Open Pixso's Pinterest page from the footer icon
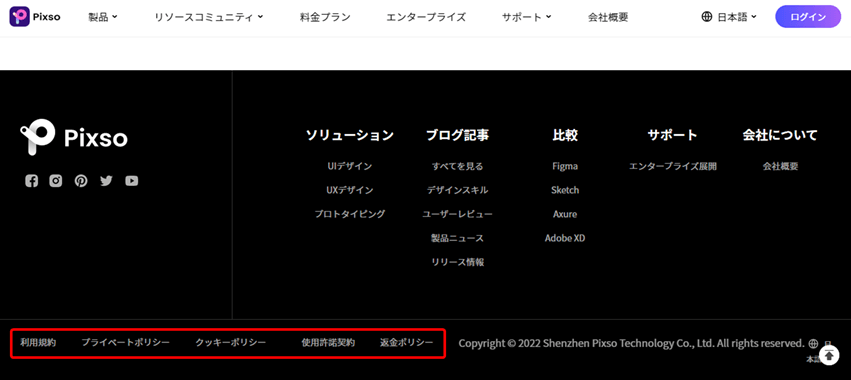Screen dimensions: 851x380 pyautogui.click(x=81, y=181)
